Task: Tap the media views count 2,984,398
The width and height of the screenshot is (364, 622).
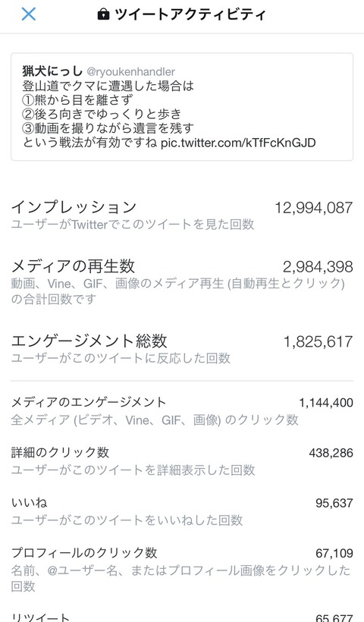Action: pyautogui.click(x=318, y=267)
